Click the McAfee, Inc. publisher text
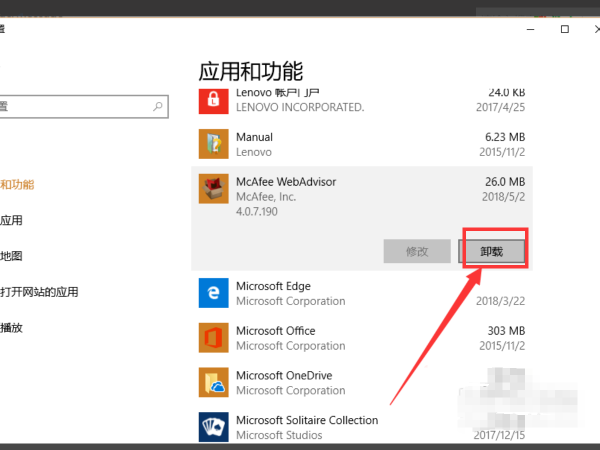 click(266, 197)
